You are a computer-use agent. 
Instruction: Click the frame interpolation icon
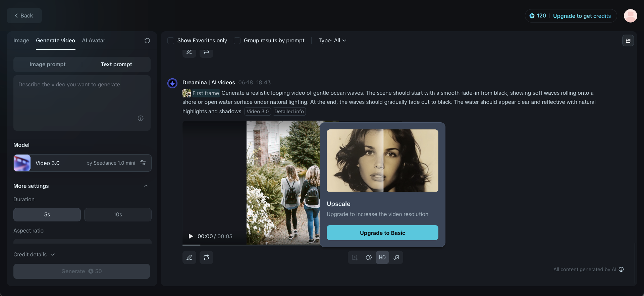coord(369,257)
